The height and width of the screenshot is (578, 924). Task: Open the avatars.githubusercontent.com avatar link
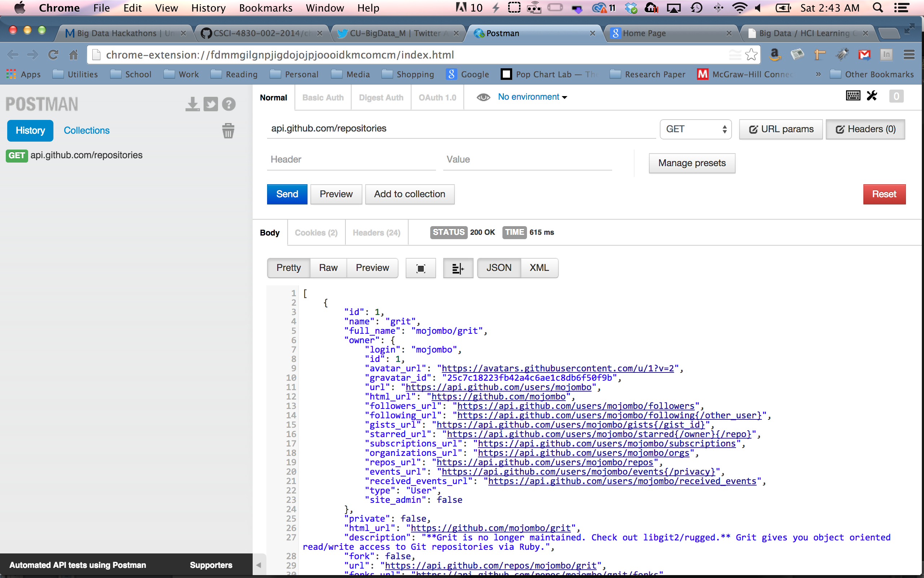[x=557, y=368]
